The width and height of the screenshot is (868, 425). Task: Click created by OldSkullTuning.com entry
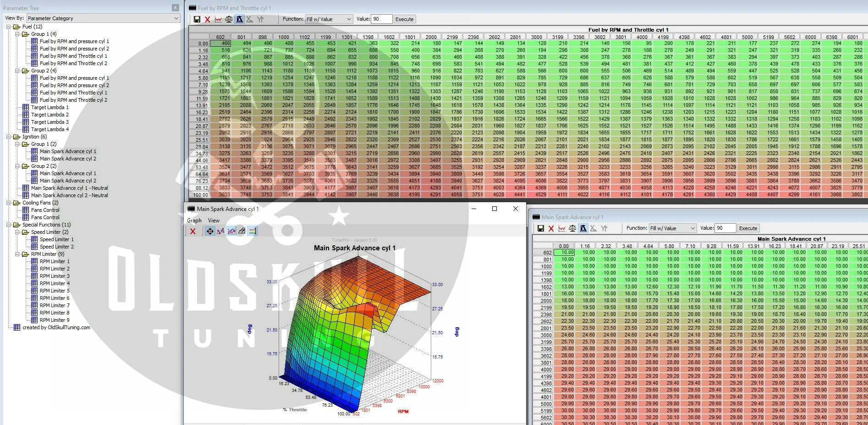pyautogui.click(x=56, y=327)
